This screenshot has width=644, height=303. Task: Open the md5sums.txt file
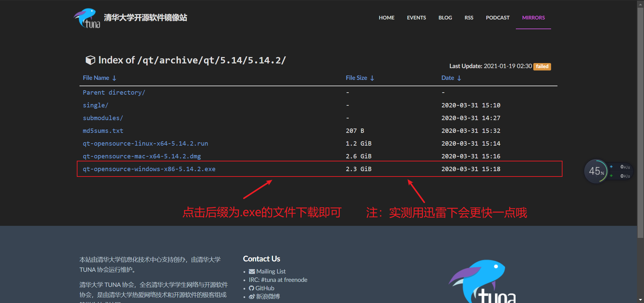point(103,131)
